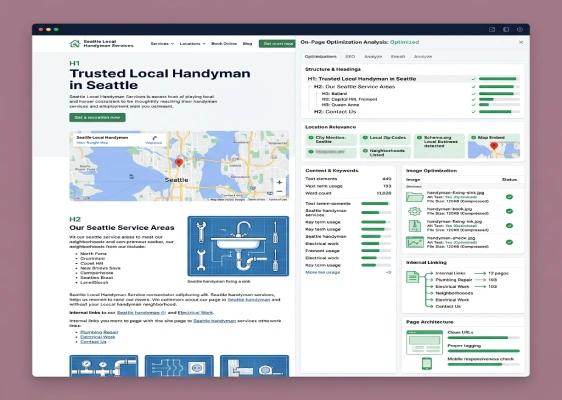Click sidebar layout icon in window title bar

pos(506,29)
